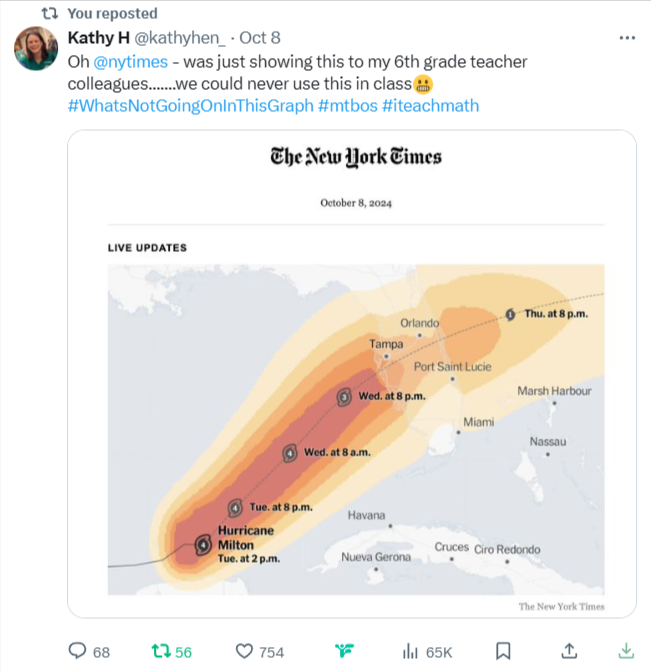651x672 pixels.
Task: Click the You reposted label
Action: [x=112, y=13]
